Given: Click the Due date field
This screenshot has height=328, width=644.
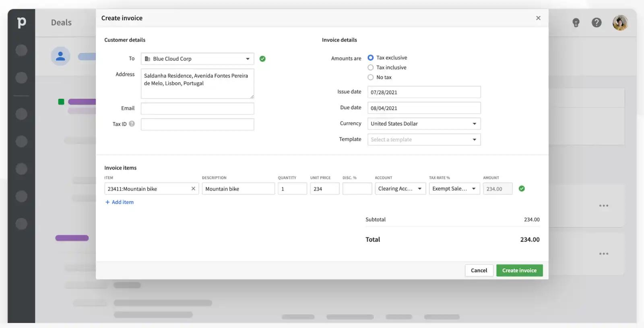Looking at the screenshot, I should click(x=424, y=108).
